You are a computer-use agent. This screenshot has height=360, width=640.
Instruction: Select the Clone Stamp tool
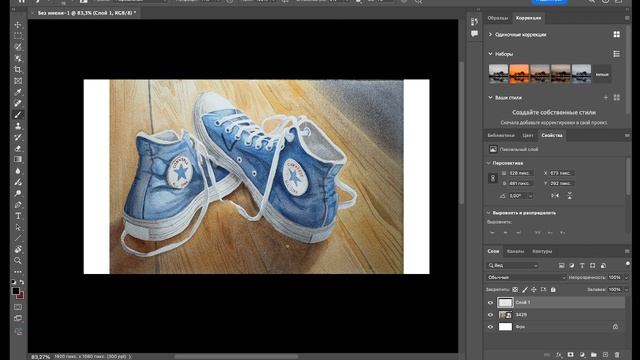(18, 126)
